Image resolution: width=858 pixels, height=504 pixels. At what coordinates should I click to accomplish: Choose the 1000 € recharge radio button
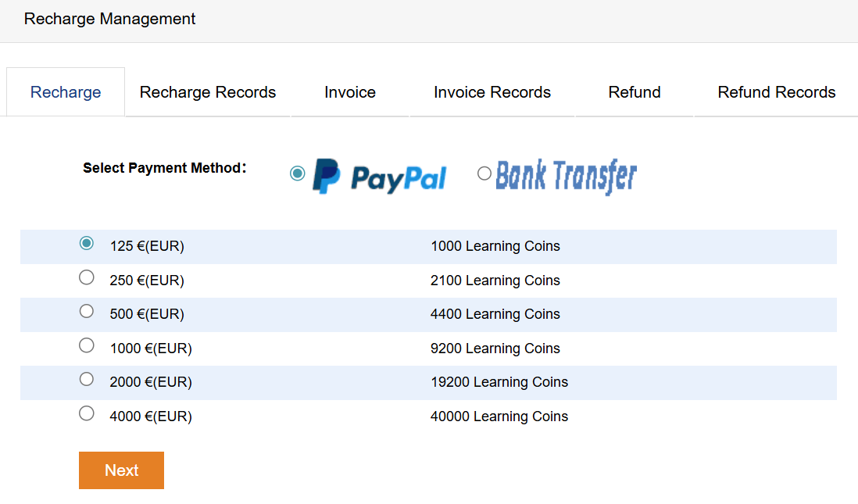point(87,345)
